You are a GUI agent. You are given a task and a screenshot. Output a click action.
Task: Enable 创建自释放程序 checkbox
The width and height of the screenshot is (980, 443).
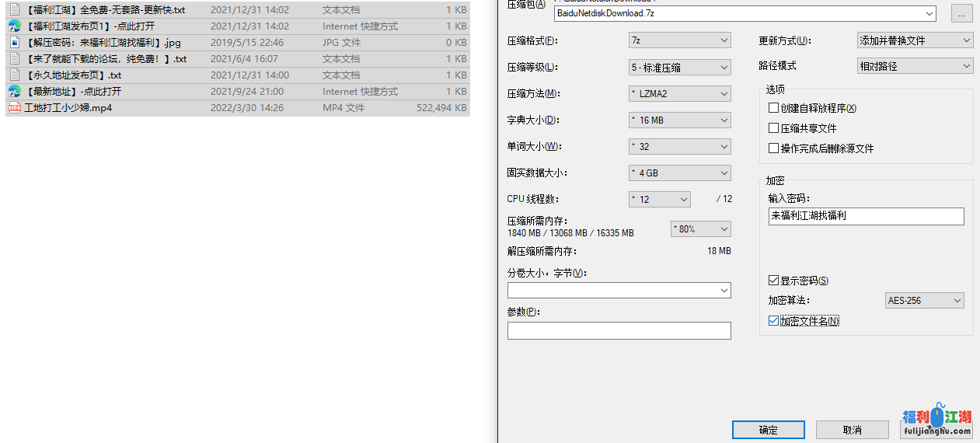pyautogui.click(x=773, y=108)
